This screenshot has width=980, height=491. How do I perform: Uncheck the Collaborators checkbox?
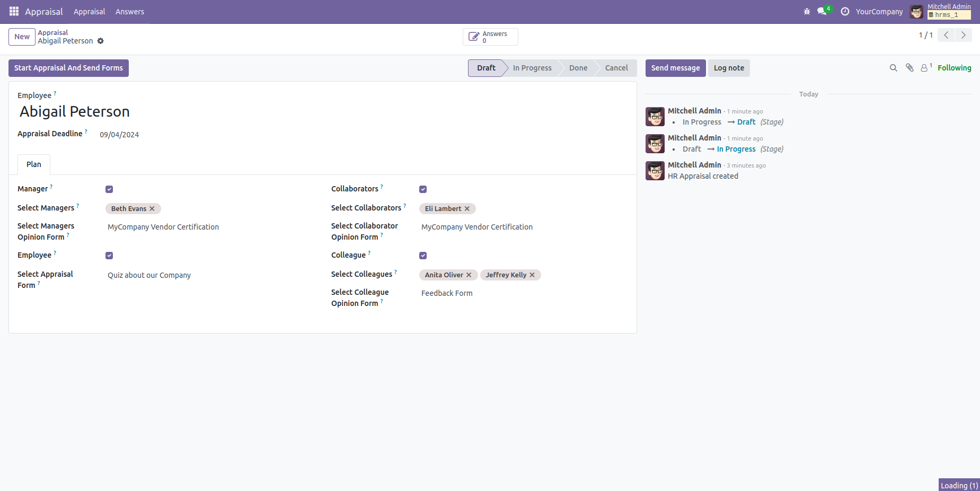pyautogui.click(x=423, y=189)
